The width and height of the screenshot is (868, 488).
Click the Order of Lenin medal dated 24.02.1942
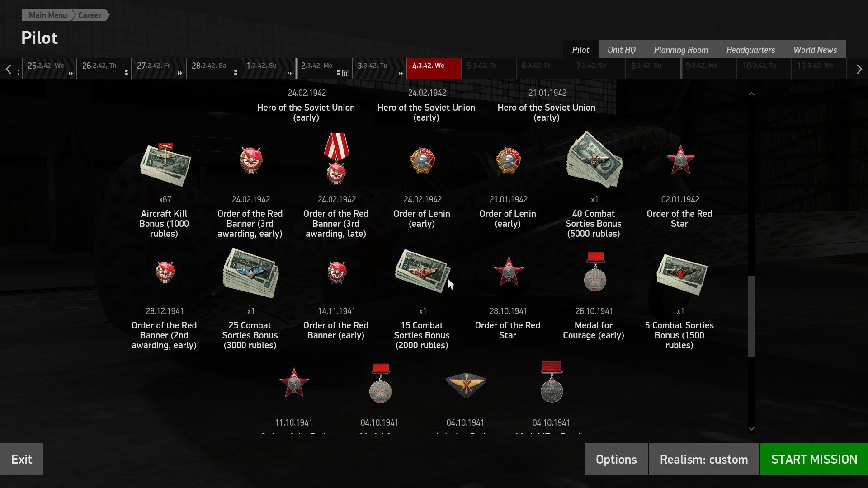422,161
